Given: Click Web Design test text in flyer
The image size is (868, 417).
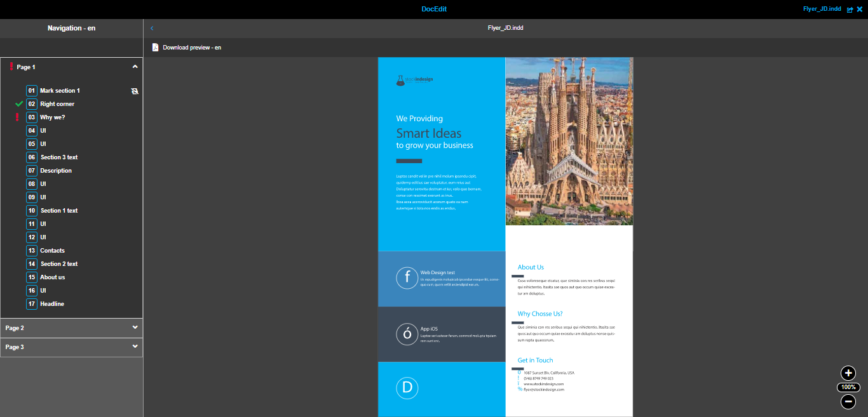Looking at the screenshot, I should pos(438,273).
